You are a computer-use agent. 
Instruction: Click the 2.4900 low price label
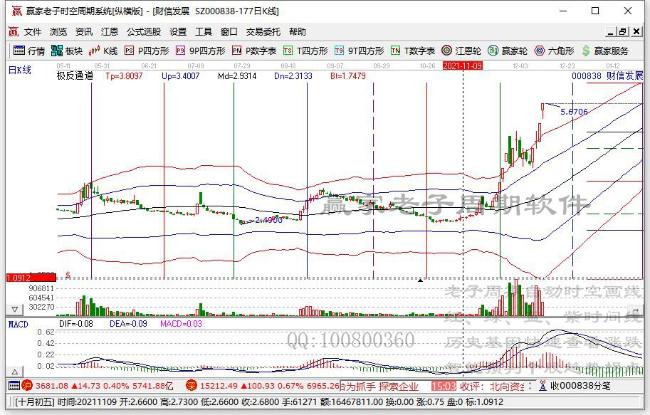269,220
